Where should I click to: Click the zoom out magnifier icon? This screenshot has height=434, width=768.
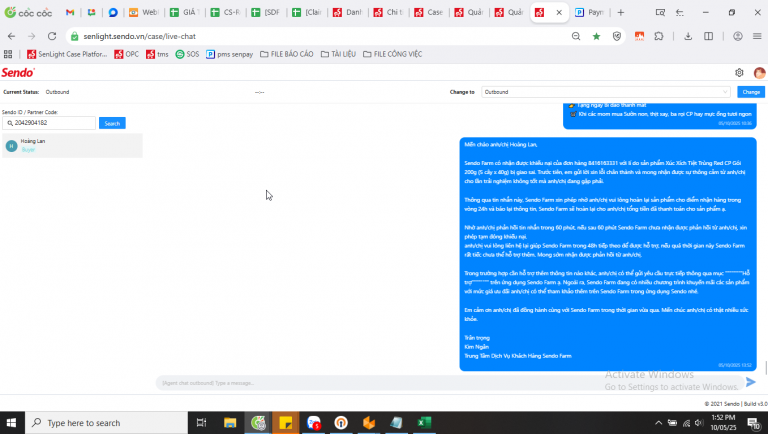[576, 36]
